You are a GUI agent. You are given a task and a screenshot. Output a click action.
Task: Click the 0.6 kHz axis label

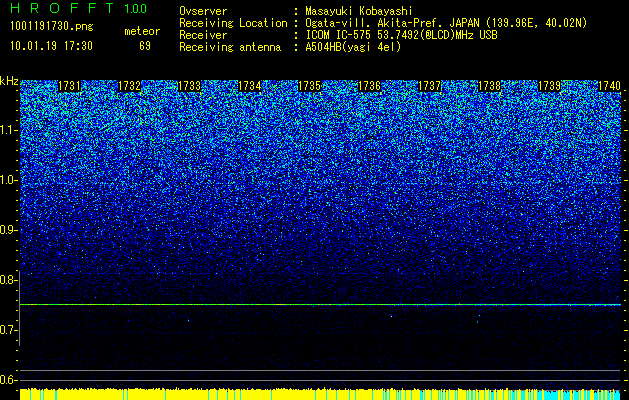[x=9, y=380]
